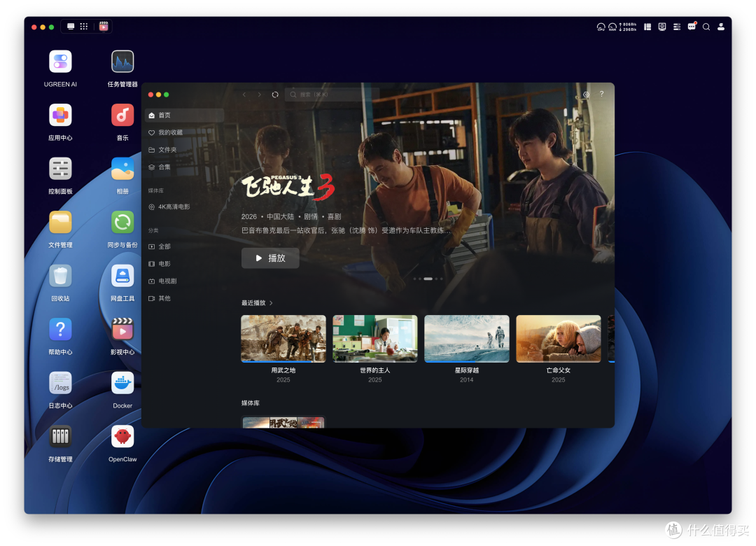Click the running 影视中心 icon in top bar

pos(104,27)
